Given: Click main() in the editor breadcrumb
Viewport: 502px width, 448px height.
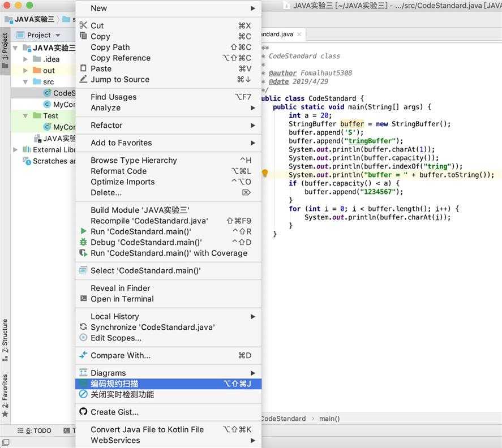Looking at the screenshot, I should 329,418.
